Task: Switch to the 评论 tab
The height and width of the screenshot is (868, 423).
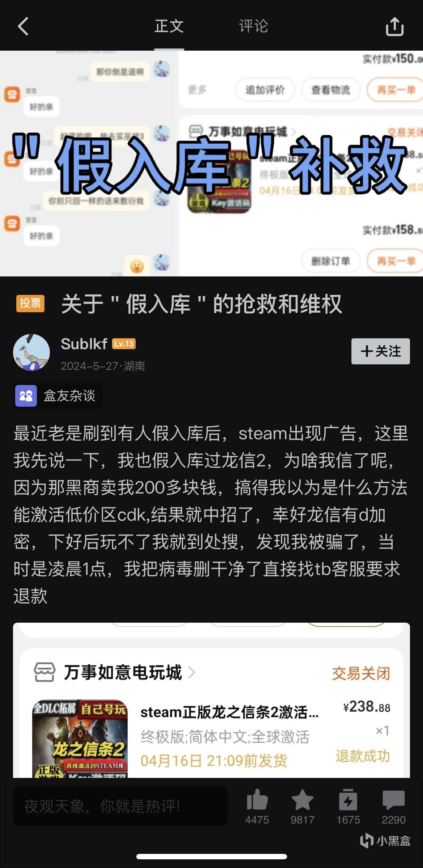Action: [x=253, y=26]
